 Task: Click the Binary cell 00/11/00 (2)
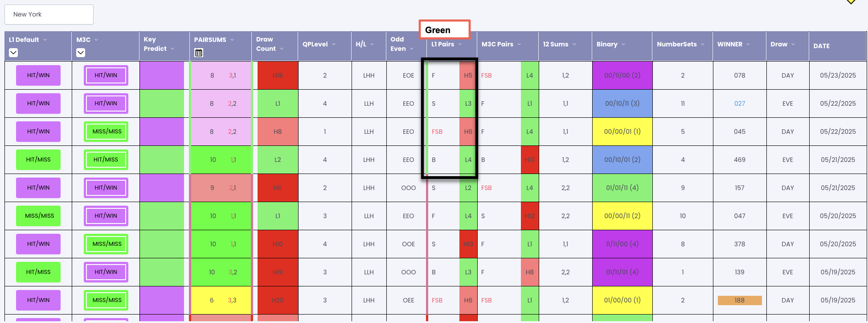point(622,75)
